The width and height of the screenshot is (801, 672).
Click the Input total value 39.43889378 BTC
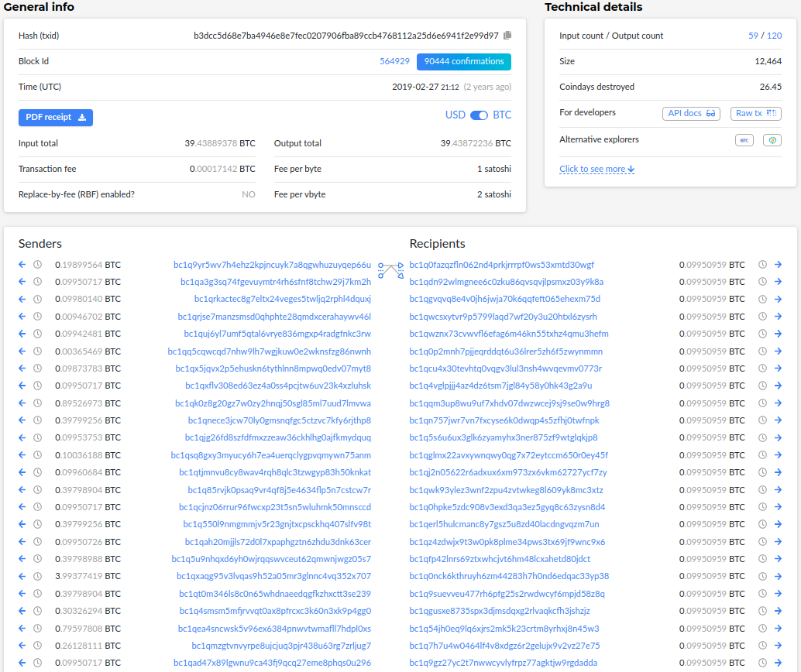pyautogui.click(x=220, y=143)
